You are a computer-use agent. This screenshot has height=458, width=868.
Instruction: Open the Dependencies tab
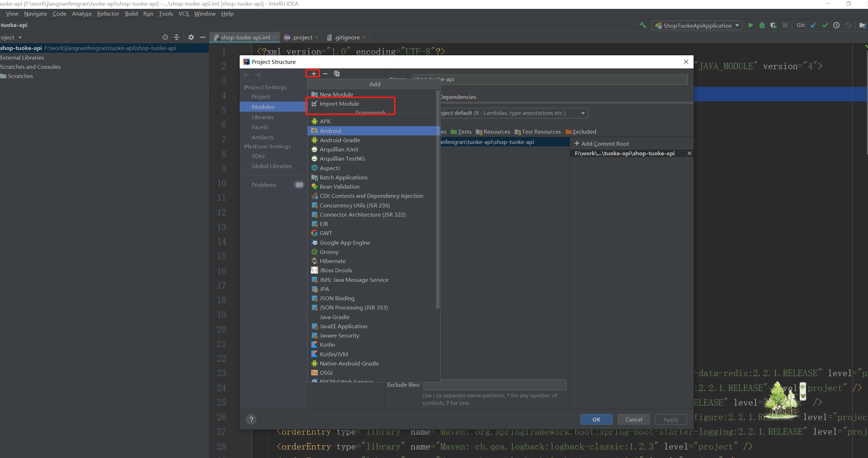coord(458,97)
